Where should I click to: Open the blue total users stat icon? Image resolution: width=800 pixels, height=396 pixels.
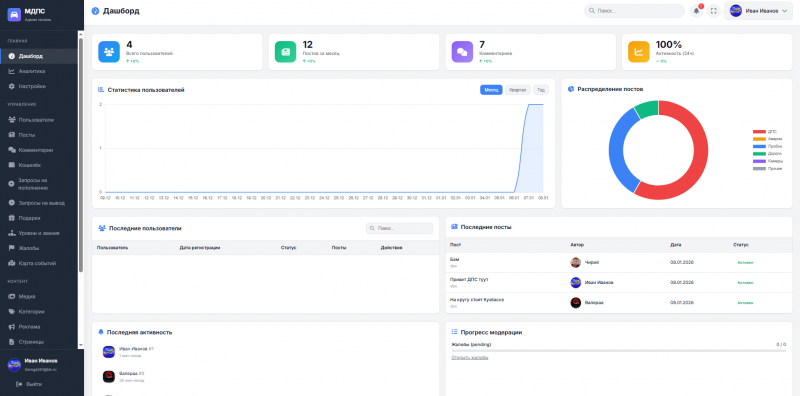pos(109,52)
